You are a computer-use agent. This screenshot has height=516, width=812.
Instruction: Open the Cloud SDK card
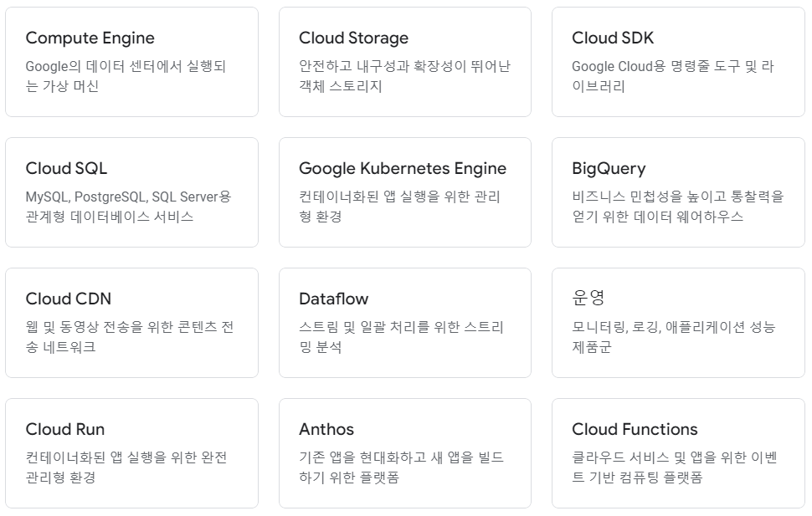coord(678,62)
